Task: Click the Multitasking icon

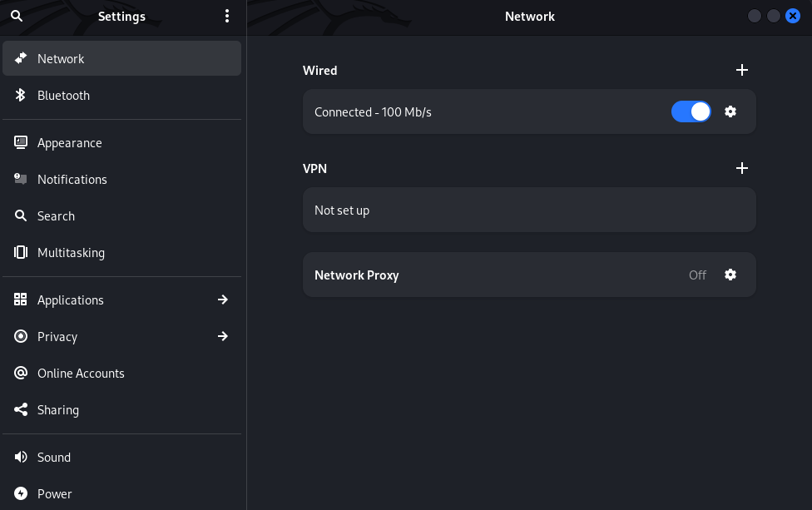Action: coord(21,252)
